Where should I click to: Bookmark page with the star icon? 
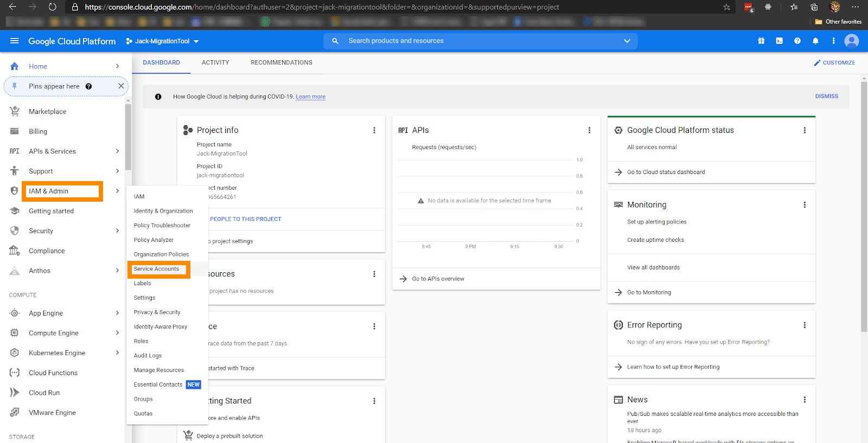(x=726, y=7)
